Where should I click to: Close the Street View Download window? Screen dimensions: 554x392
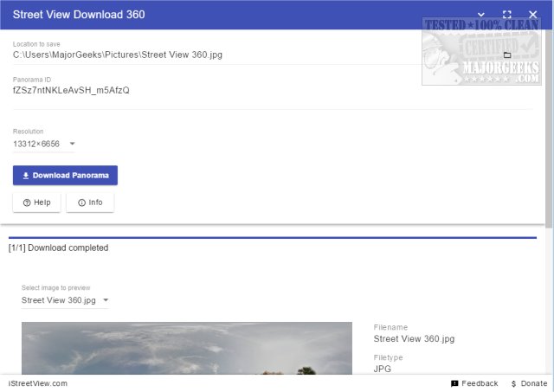tap(533, 15)
